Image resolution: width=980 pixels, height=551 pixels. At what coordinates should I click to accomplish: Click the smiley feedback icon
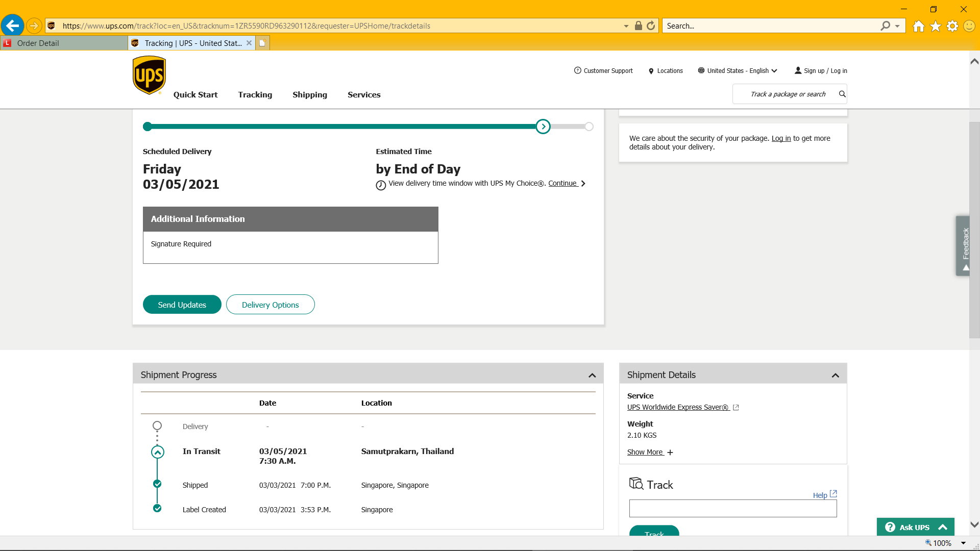pos(969,26)
